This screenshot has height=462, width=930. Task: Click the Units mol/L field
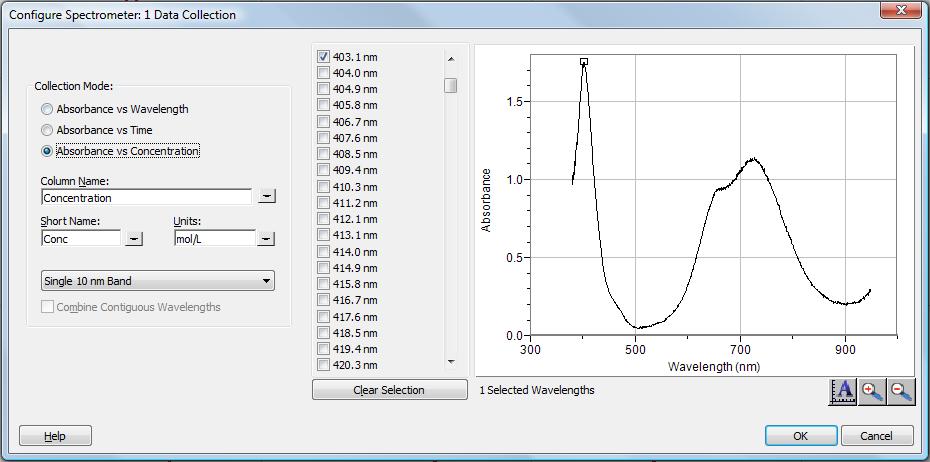coord(215,239)
